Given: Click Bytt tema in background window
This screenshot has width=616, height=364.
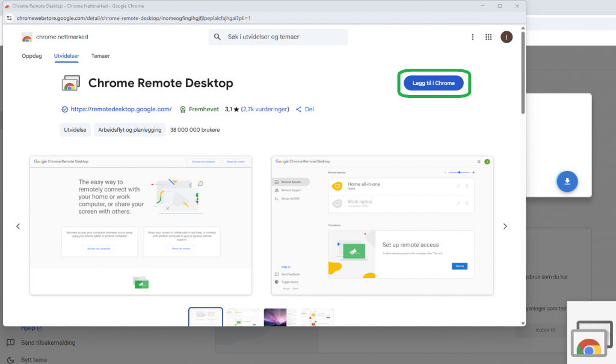Looking at the screenshot, I should [x=34, y=360].
